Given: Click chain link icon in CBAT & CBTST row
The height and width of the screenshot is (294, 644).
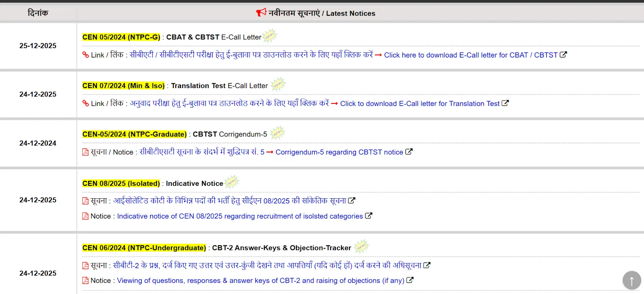Looking at the screenshot, I should coord(85,55).
